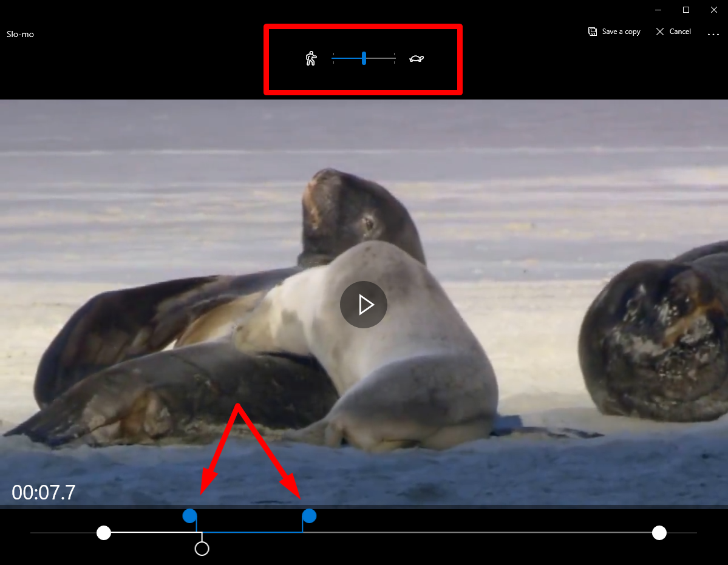Image resolution: width=728 pixels, height=565 pixels.
Task: Click the white trim start handle
Action: [x=104, y=533]
